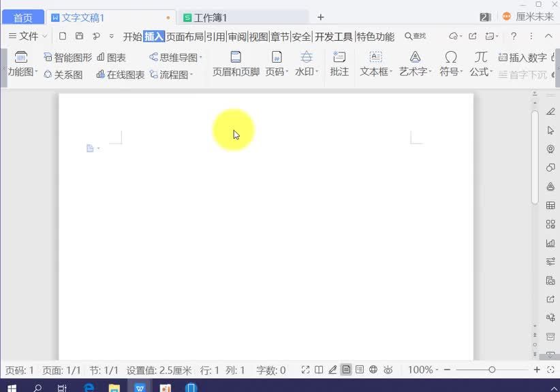
Task: Toggle full screen mode from status bar
Action: tap(307, 370)
